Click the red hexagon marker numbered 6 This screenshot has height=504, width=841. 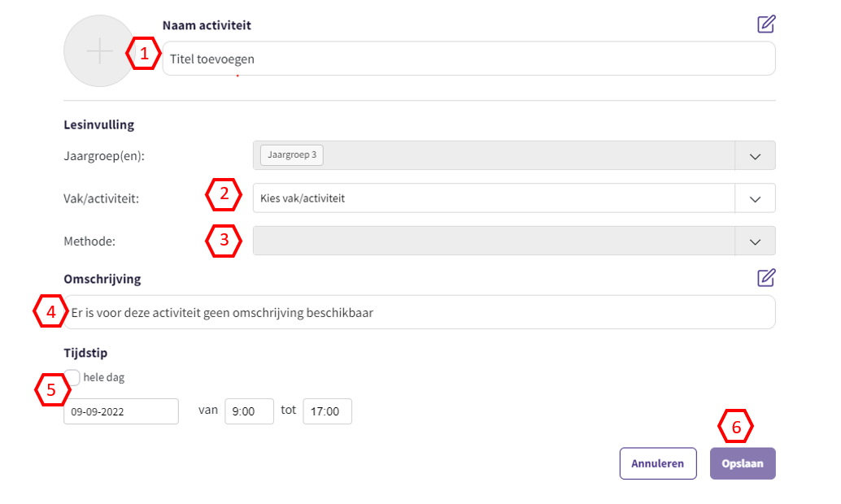[x=735, y=426]
